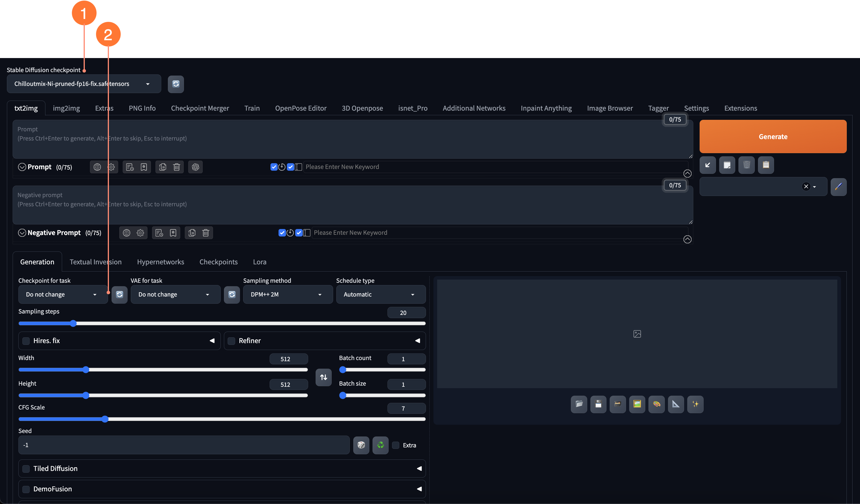
Task: Toggle the Tiled Diffusion checkbox
Action: [26, 469]
